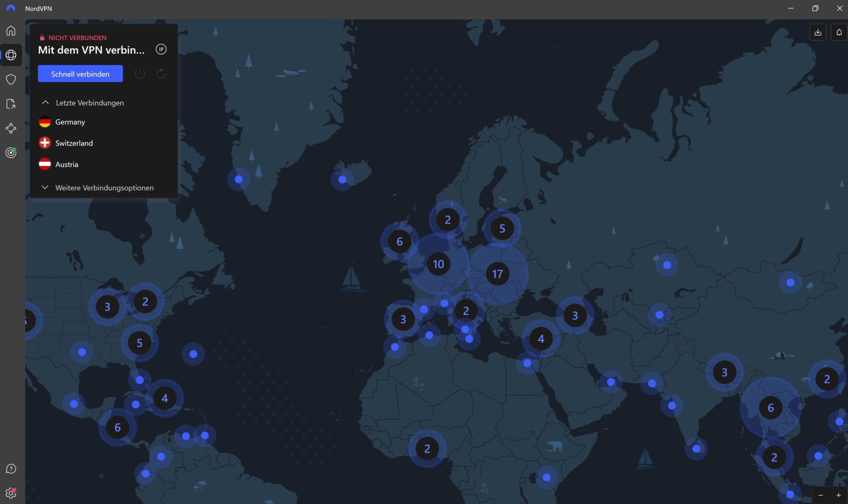This screenshot has height=504, width=848.
Task: Click the Austria flag icon
Action: (45, 164)
